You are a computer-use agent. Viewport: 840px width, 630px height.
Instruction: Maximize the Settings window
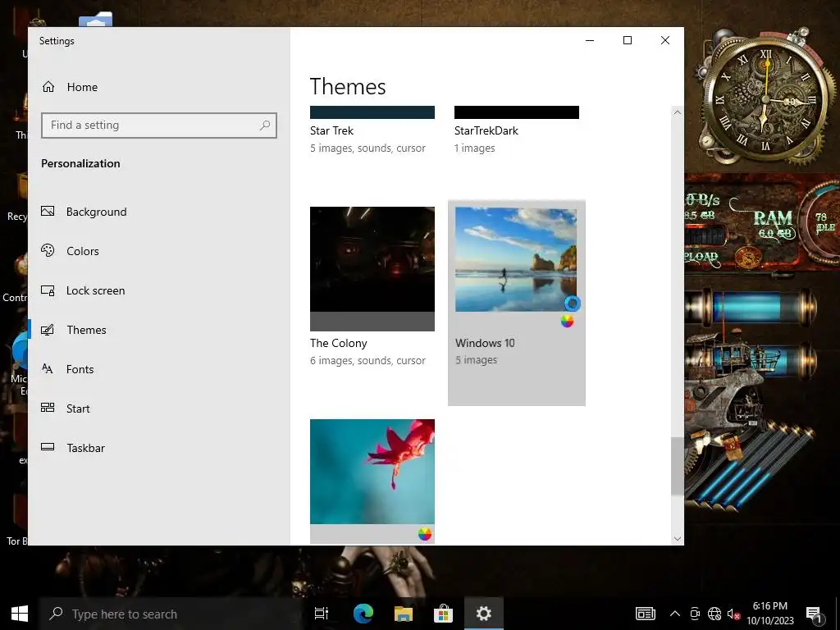pos(628,40)
